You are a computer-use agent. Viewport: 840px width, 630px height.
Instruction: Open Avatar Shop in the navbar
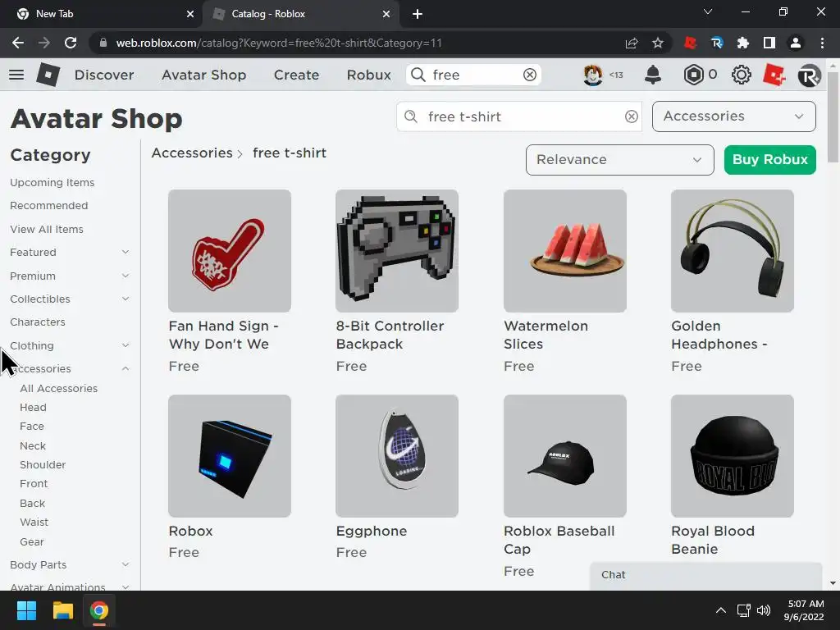click(x=204, y=75)
